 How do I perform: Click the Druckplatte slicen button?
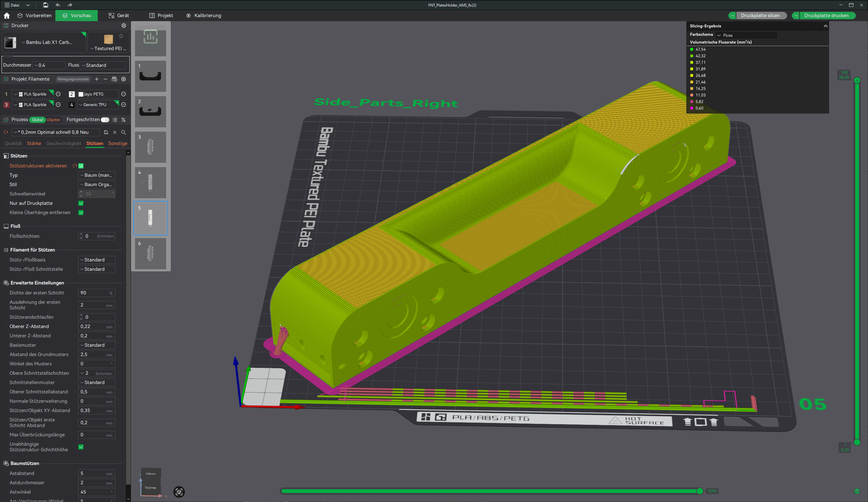760,16
